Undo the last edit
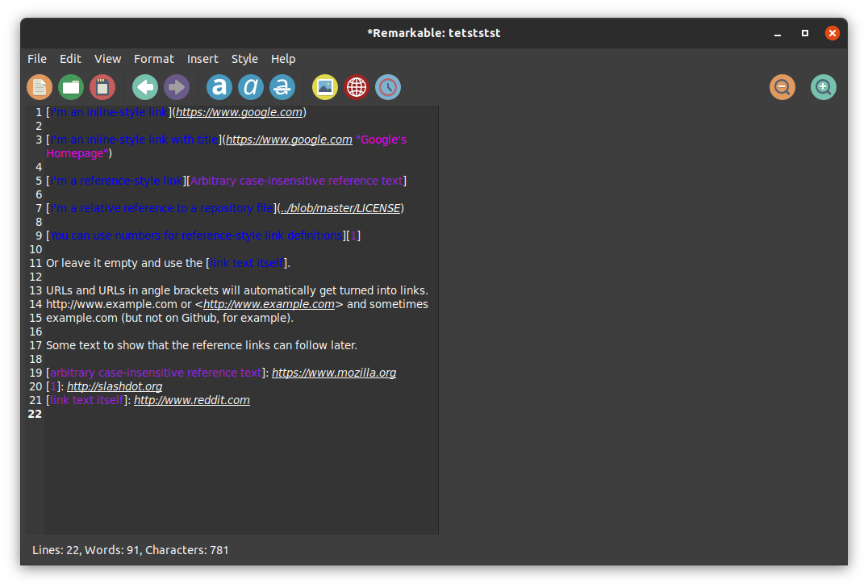This screenshot has height=588, width=868. (145, 87)
